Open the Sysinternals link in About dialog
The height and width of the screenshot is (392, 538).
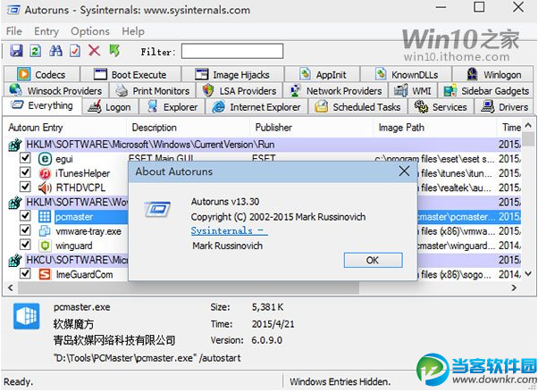[x=229, y=230]
